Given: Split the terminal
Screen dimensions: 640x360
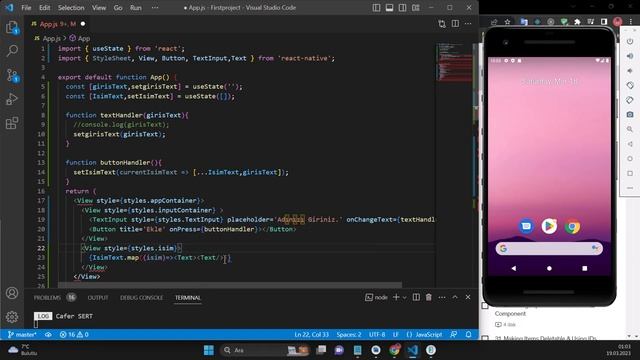Looking at the screenshot, I should tap(416, 297).
